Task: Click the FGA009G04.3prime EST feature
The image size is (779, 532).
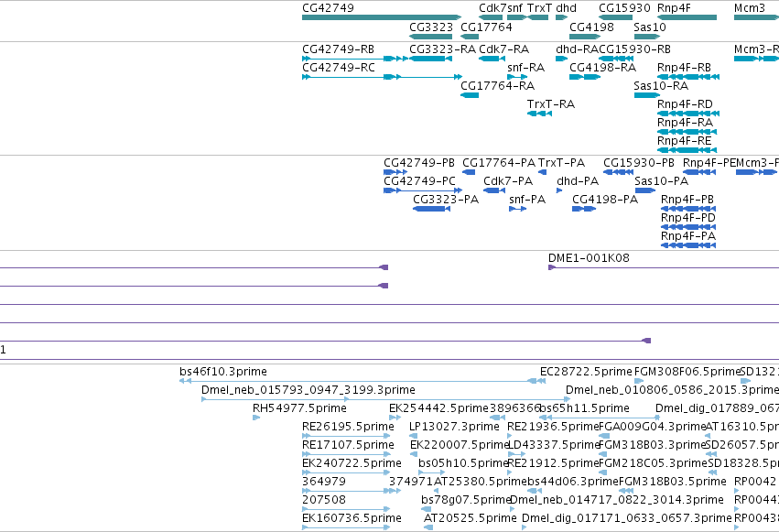Action: click(x=605, y=436)
